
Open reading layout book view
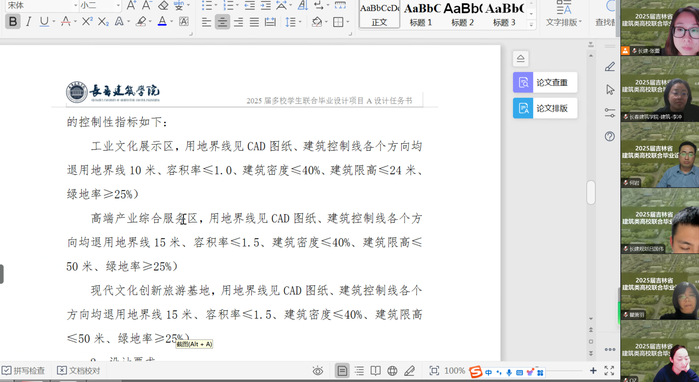pyautogui.click(x=375, y=370)
